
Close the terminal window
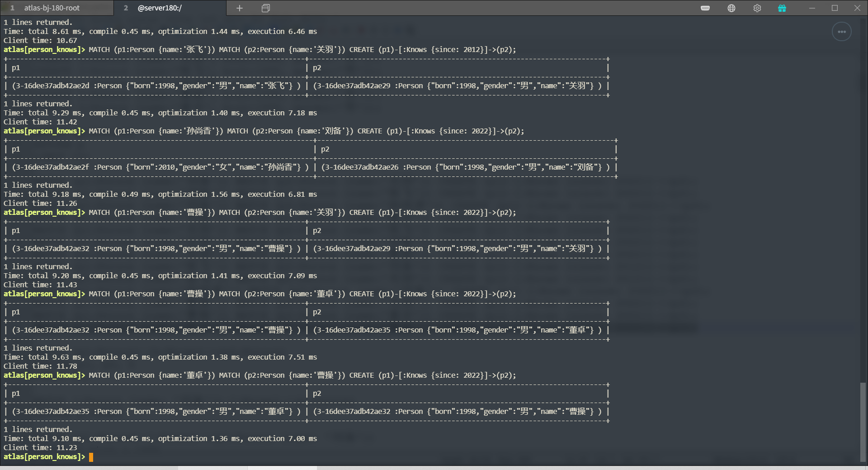coord(857,8)
